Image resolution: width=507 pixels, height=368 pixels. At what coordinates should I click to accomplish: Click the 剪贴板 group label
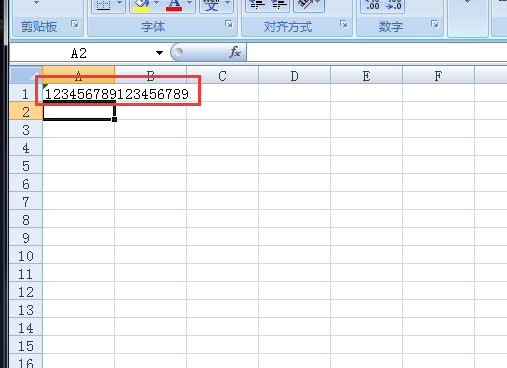pos(39,26)
